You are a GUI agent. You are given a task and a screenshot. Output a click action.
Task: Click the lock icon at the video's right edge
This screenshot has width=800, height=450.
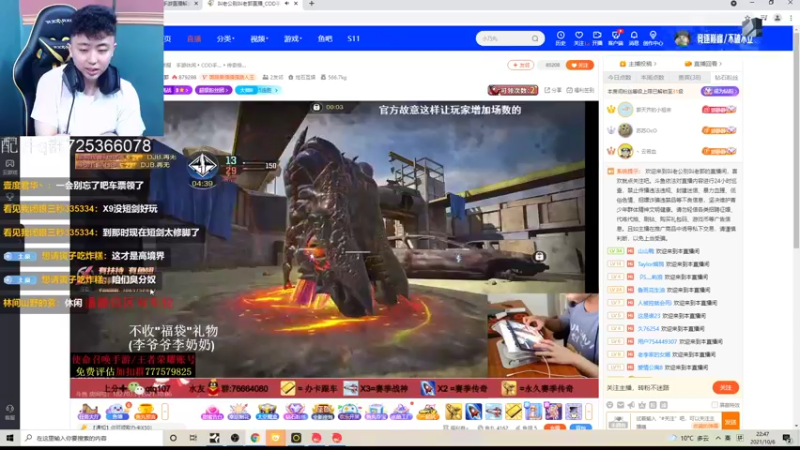click(x=539, y=256)
